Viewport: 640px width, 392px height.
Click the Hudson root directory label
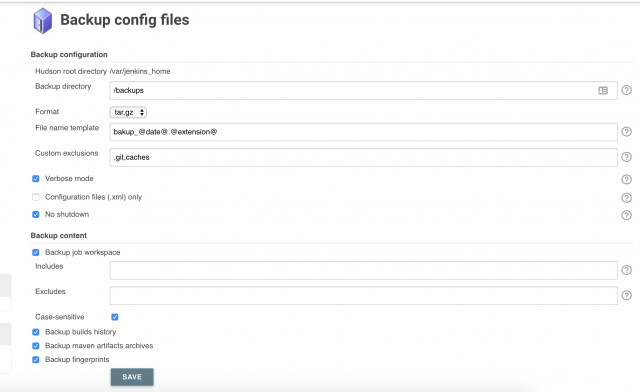(x=71, y=71)
